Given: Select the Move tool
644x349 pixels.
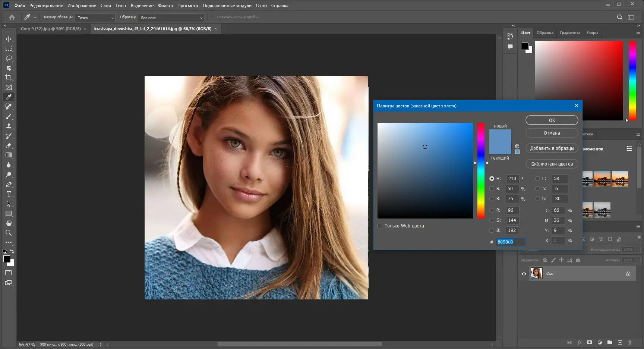Looking at the screenshot, I should tap(9, 39).
